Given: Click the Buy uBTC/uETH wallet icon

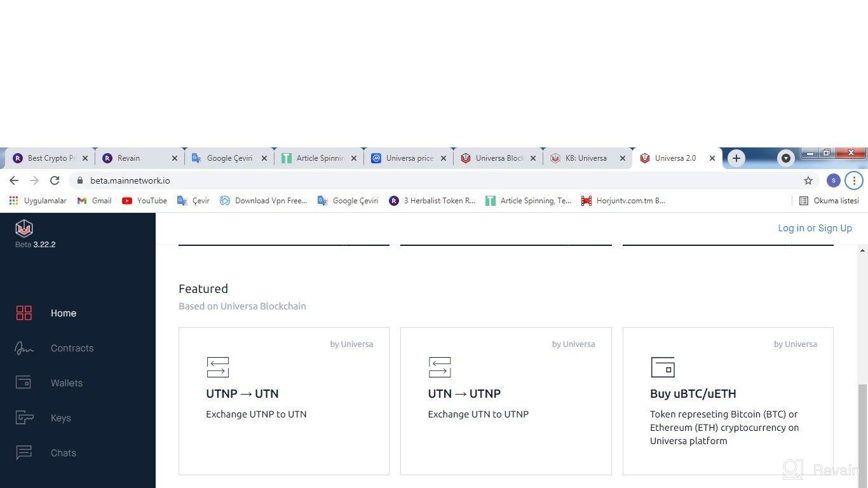Looking at the screenshot, I should pyautogui.click(x=663, y=367).
